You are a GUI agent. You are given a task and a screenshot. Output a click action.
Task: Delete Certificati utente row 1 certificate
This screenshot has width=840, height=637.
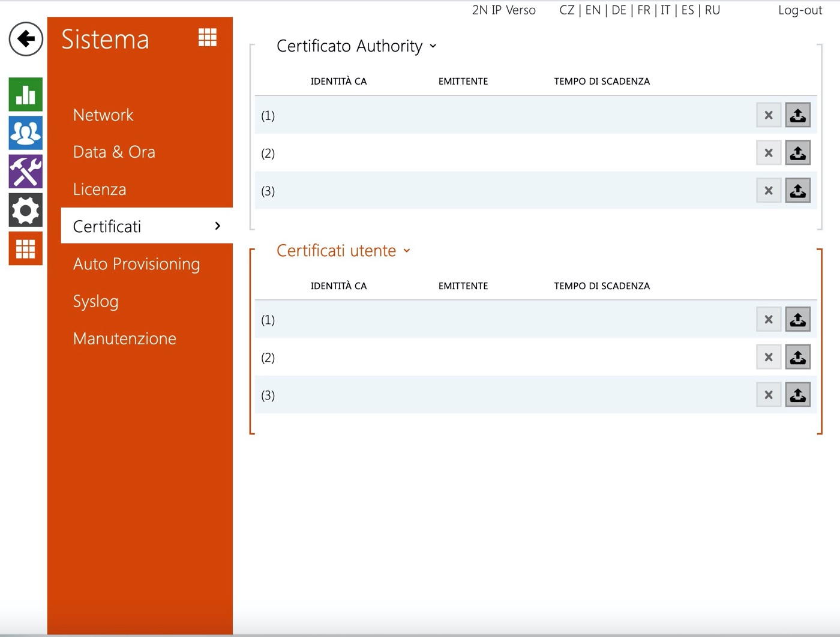click(x=768, y=320)
